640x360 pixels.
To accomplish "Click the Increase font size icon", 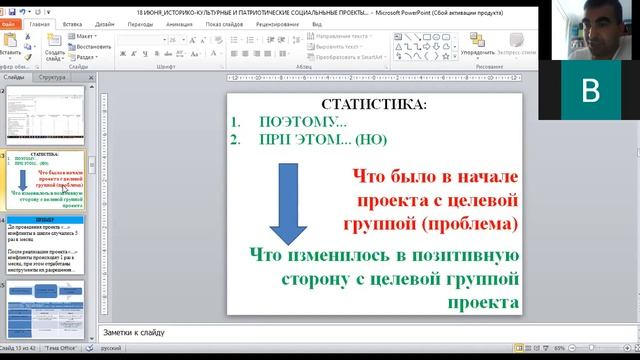I will (192, 40).
